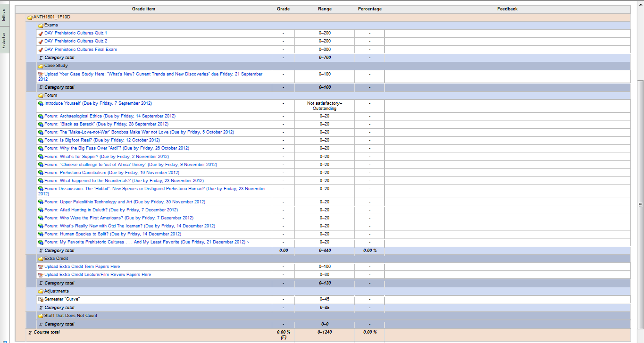Open The "Hobbit" Forum Discussion link

(x=152, y=191)
